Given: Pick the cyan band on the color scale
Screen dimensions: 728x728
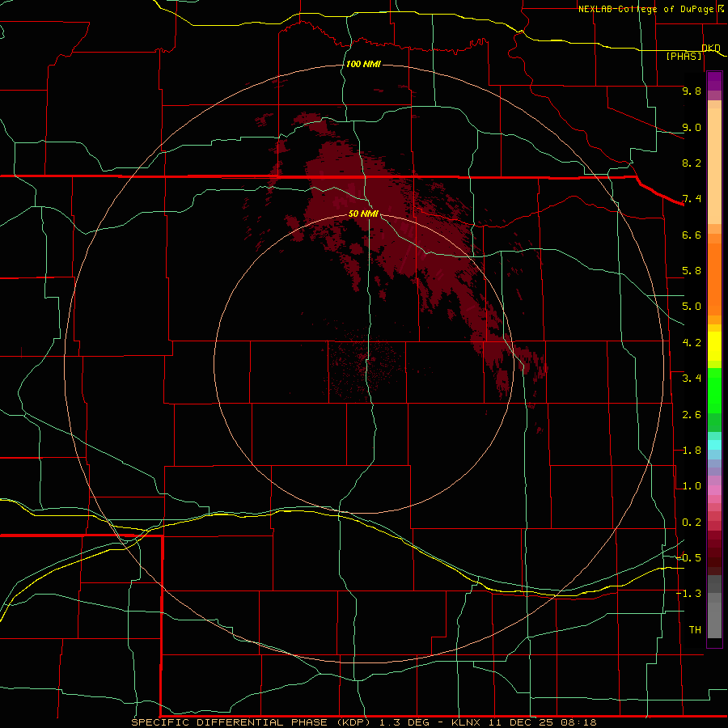Looking at the screenshot, I should [714, 445].
